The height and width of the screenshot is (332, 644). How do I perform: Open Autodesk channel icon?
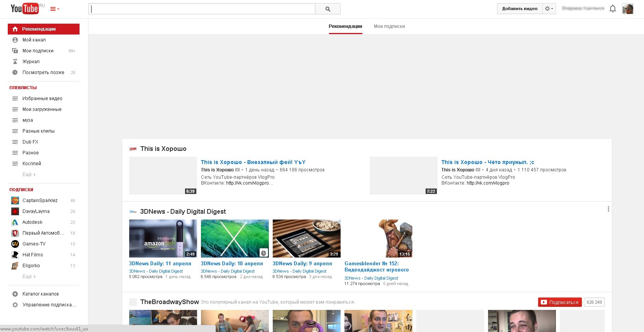15,222
